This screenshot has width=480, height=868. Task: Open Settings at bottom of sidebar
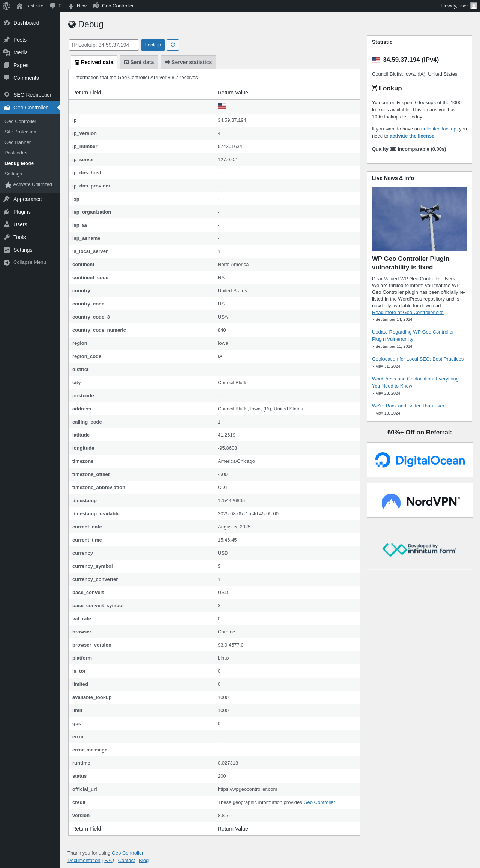click(x=30, y=250)
